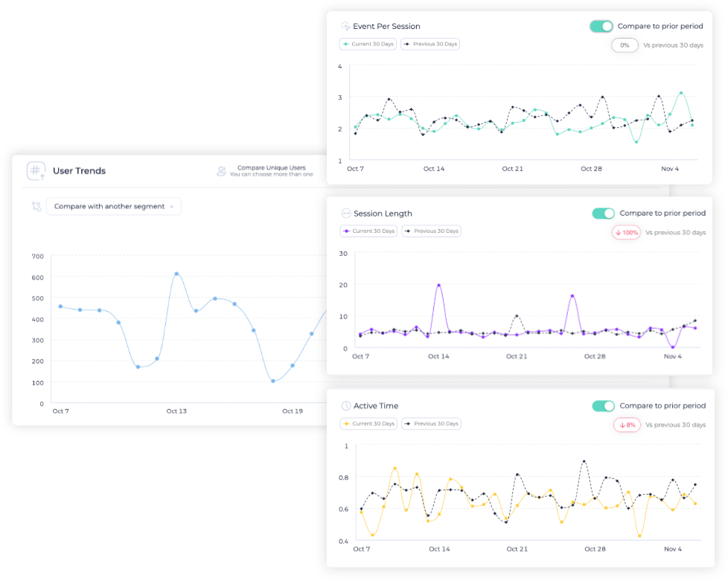Select the black dashed peak near 0.9 in Active Time

click(584, 461)
